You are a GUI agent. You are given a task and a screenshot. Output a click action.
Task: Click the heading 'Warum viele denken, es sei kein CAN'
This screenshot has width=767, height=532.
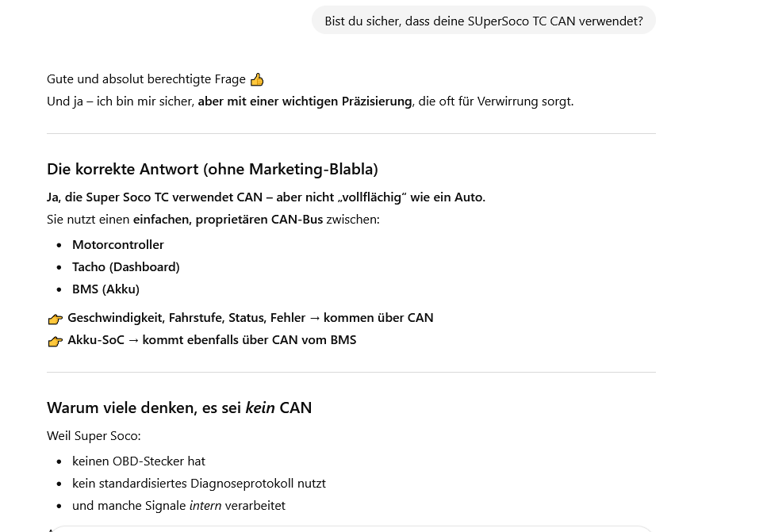tap(179, 408)
